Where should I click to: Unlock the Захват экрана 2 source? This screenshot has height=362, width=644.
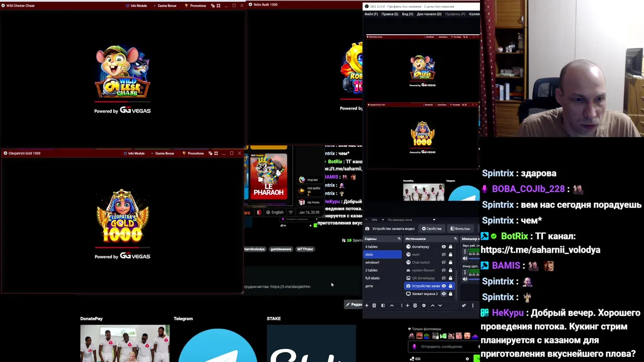450,294
